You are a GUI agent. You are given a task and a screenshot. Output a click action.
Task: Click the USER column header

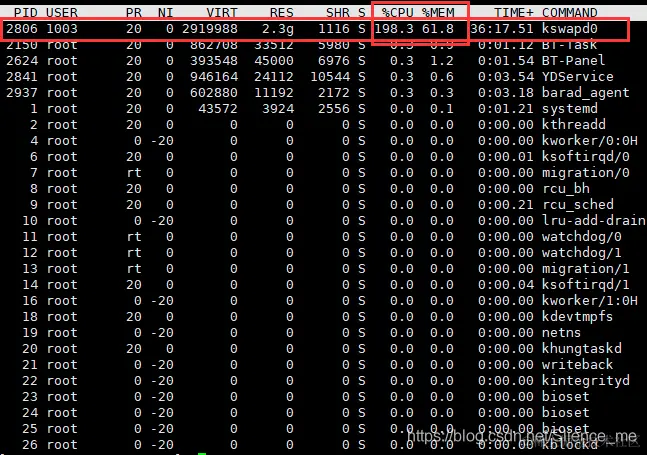click(x=62, y=12)
